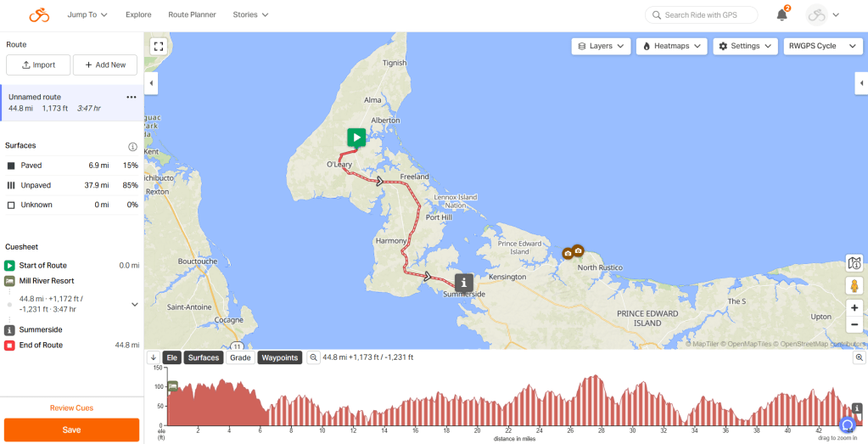Open the Route Planner page
The height and width of the screenshot is (444, 868).
pyautogui.click(x=192, y=15)
